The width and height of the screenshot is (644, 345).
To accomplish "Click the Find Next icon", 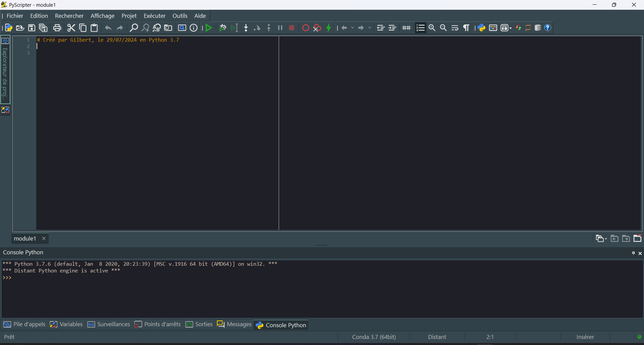I will [x=145, y=28].
